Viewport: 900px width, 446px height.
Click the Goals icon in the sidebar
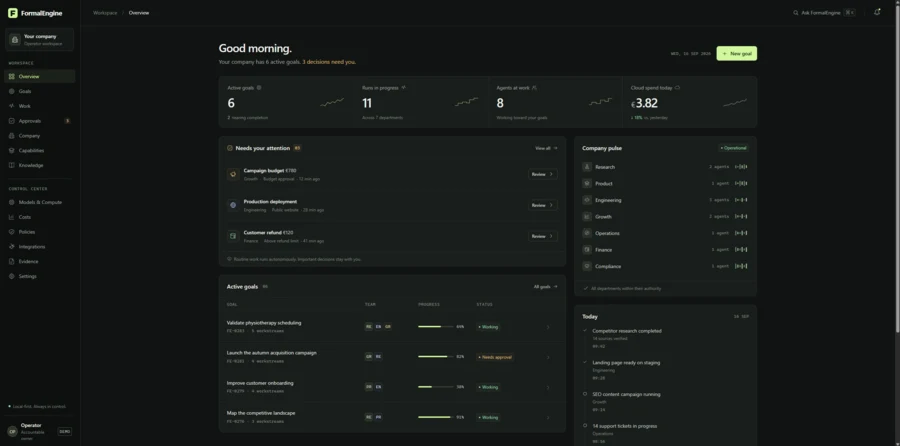pos(12,91)
